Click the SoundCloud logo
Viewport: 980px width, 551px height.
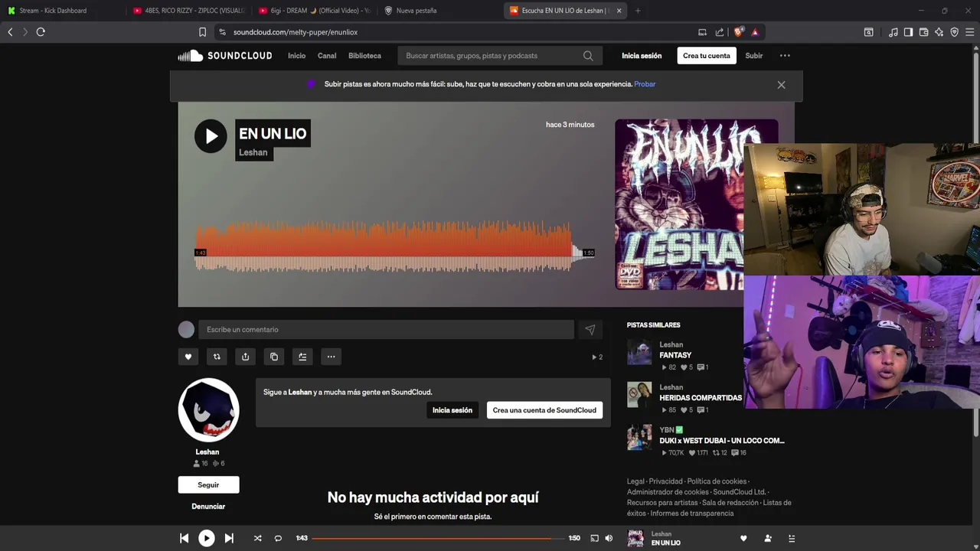click(225, 56)
